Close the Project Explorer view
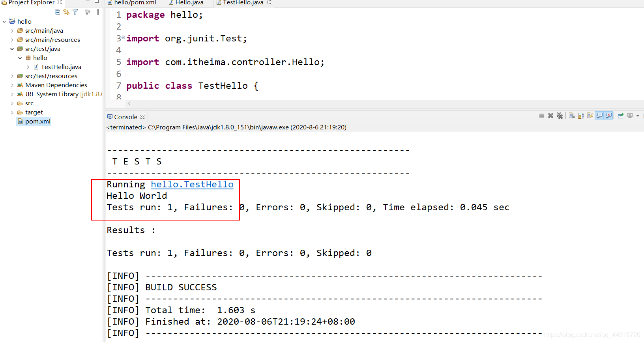Screen dimensions: 644x342 60,2
